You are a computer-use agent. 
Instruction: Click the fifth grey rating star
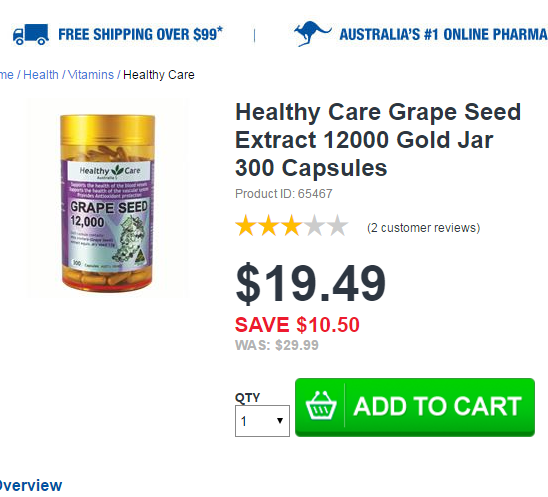pyautogui.click(x=337, y=226)
